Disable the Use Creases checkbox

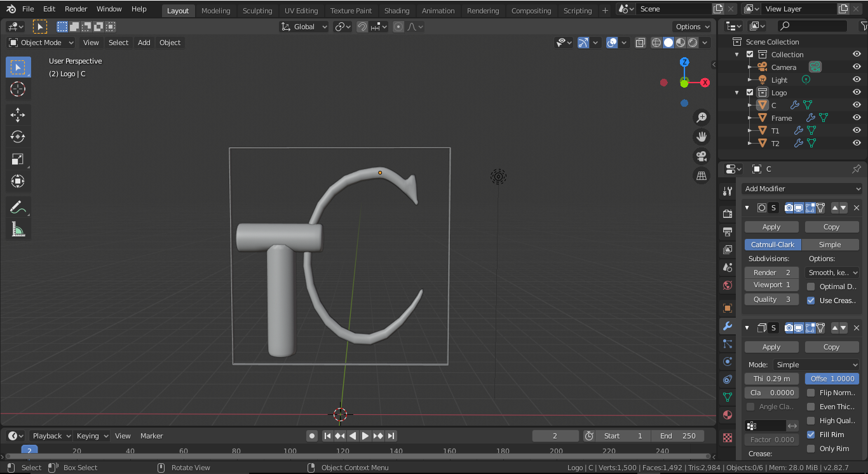coord(811,301)
